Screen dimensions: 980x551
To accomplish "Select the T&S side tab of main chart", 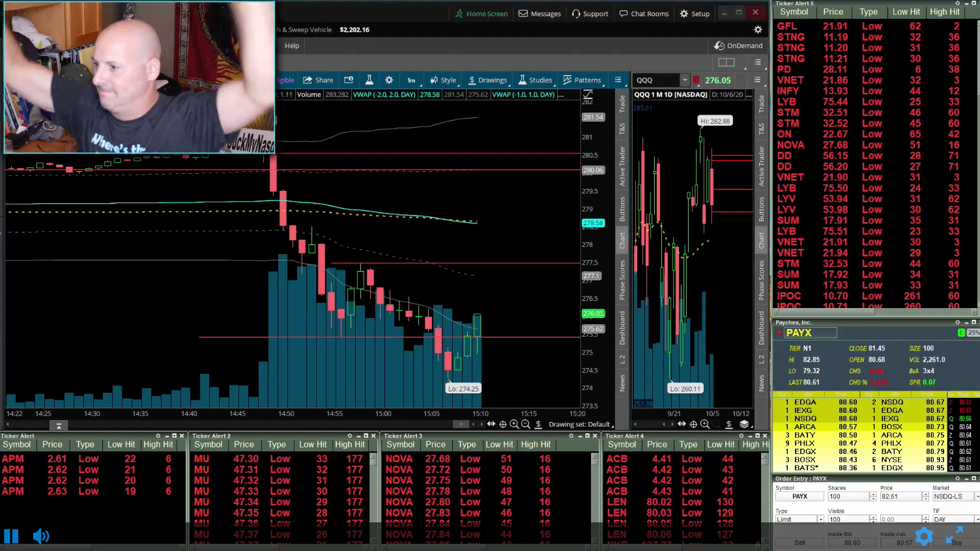I will click(622, 128).
